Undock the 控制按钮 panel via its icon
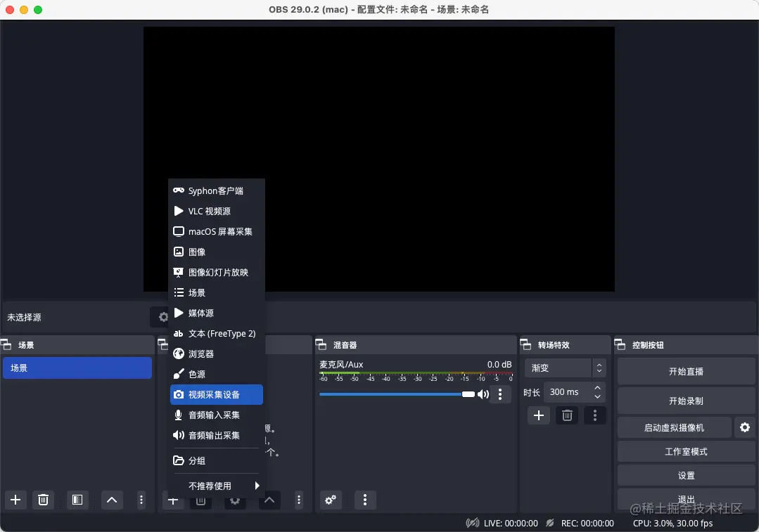This screenshot has width=759, height=532. tap(620, 345)
